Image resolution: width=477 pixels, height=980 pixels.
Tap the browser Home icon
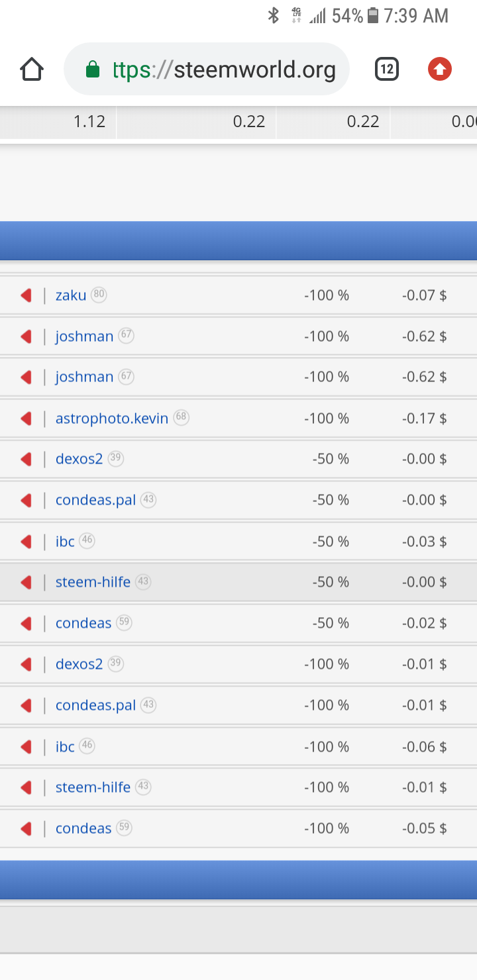32,70
